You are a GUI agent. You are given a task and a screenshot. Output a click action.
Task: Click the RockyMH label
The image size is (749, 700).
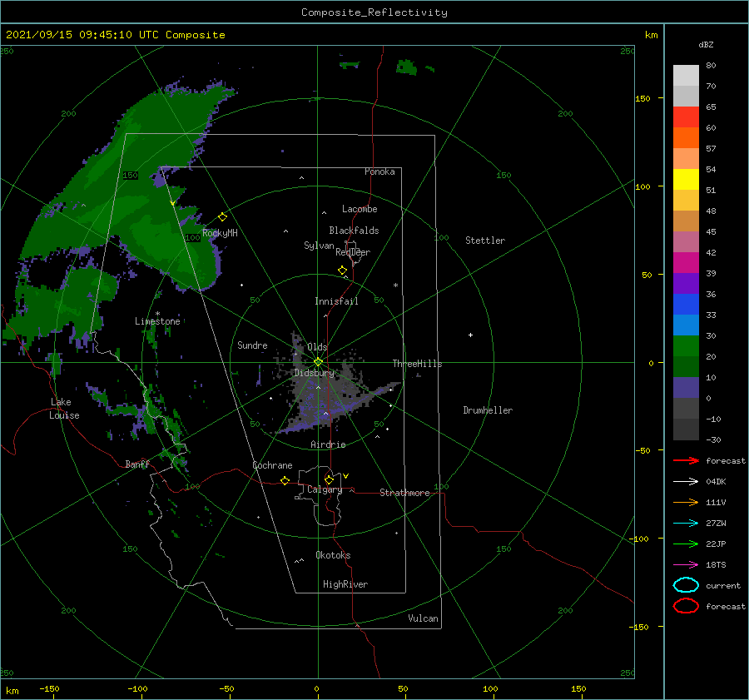[220, 233]
